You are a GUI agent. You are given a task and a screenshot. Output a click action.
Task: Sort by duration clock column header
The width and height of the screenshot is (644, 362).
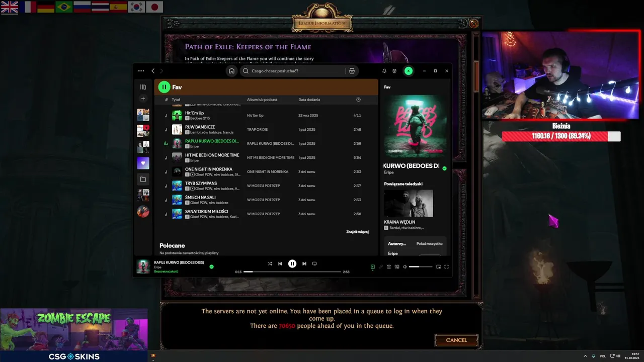(358, 100)
